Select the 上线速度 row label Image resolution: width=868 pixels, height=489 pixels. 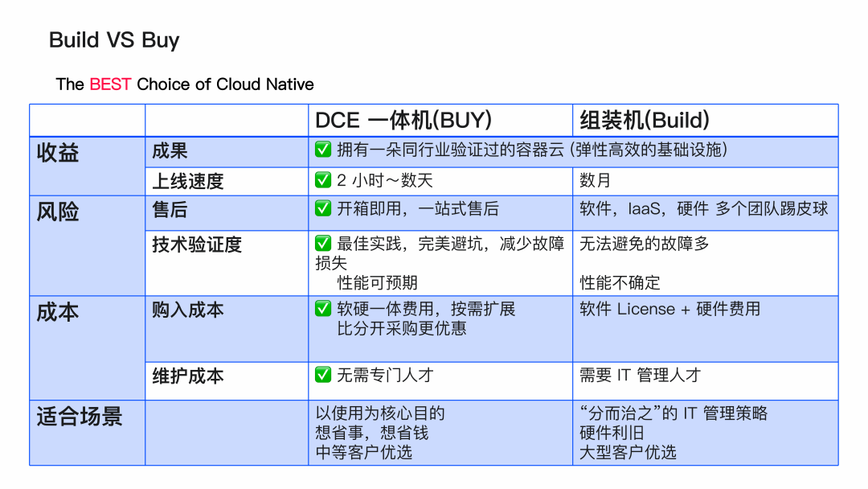[x=188, y=181]
